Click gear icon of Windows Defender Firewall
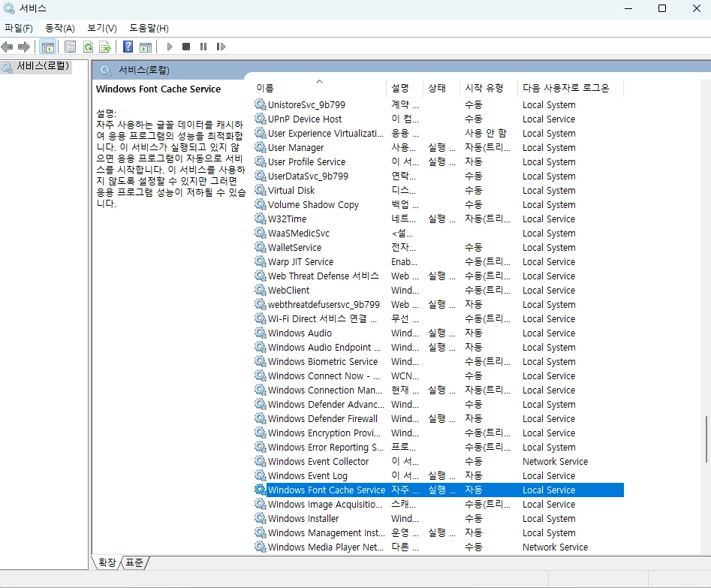This screenshot has height=588, width=711. [261, 419]
